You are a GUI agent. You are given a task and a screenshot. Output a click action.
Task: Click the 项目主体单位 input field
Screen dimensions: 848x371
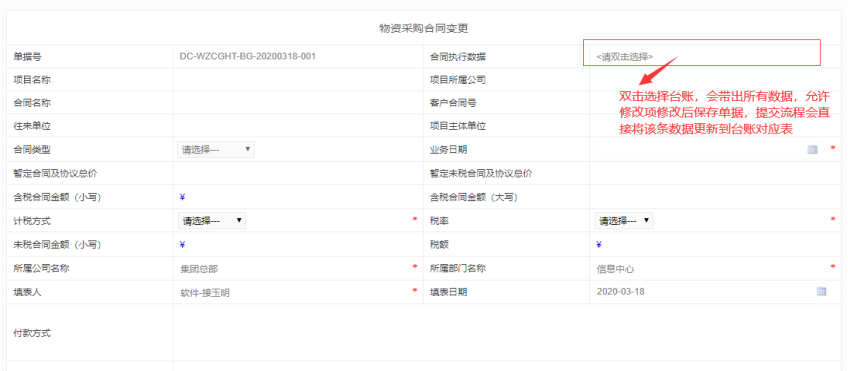click(714, 126)
